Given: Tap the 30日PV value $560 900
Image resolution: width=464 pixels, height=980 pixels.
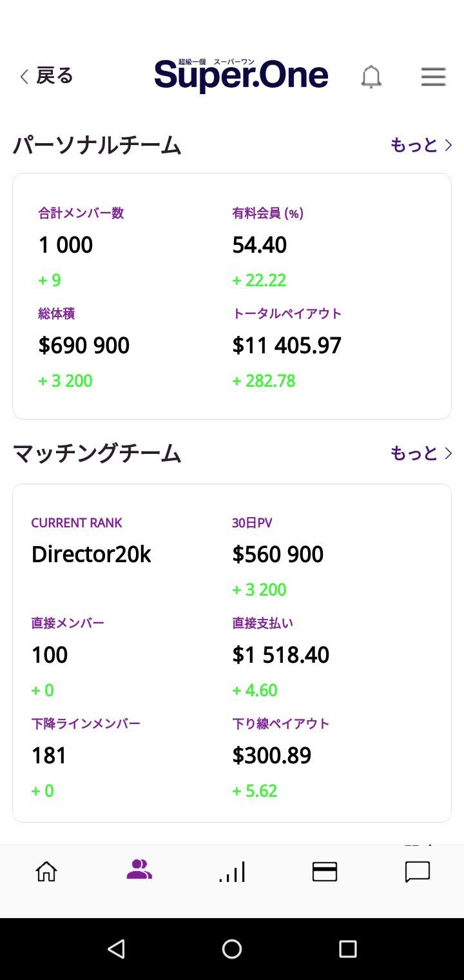Looking at the screenshot, I should pos(278,554).
